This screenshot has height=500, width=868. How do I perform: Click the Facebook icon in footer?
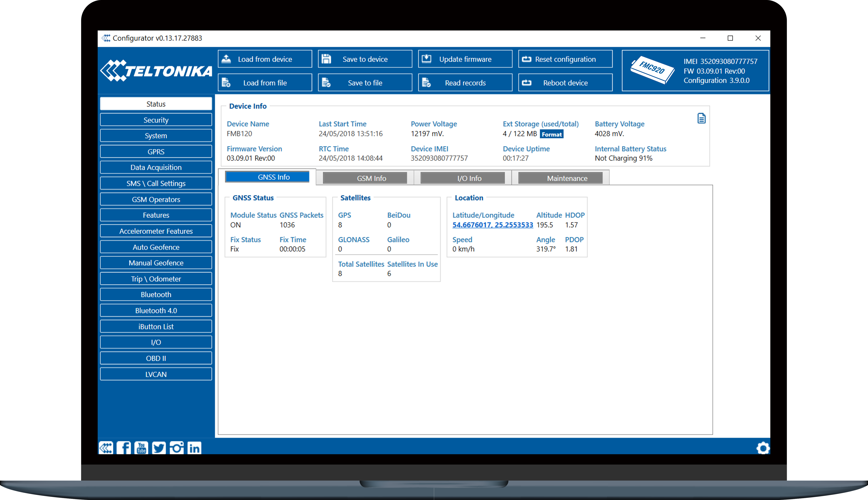pos(124,448)
